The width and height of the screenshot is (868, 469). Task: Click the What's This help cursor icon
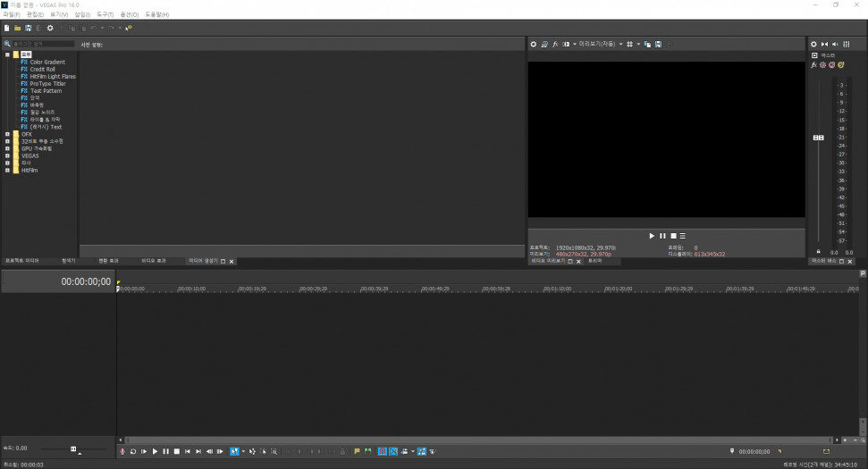tap(129, 28)
